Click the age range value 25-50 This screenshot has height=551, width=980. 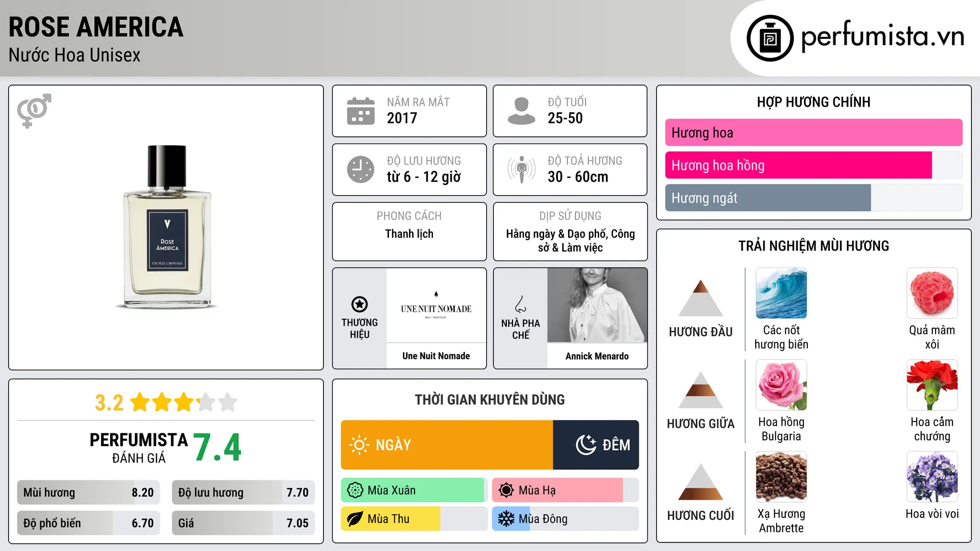pos(565,118)
